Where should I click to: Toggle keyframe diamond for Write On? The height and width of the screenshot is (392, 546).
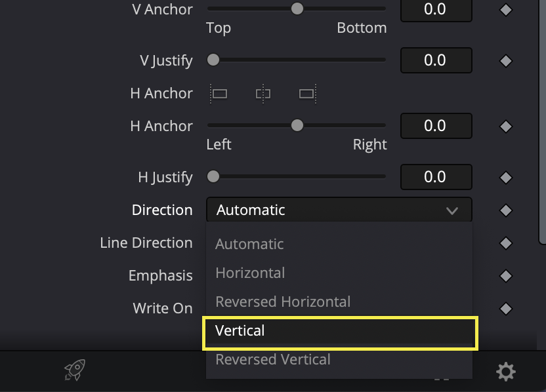click(x=505, y=308)
